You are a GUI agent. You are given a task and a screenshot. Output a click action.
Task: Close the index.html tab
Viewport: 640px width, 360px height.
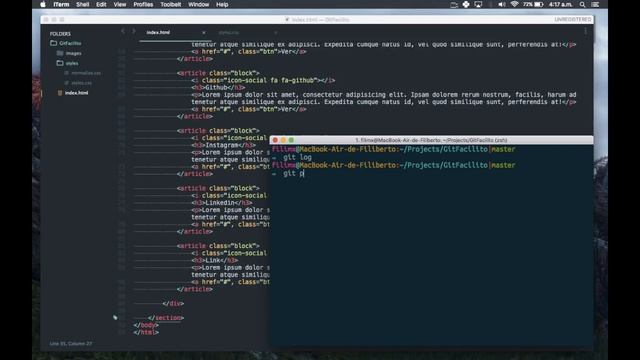click(204, 33)
